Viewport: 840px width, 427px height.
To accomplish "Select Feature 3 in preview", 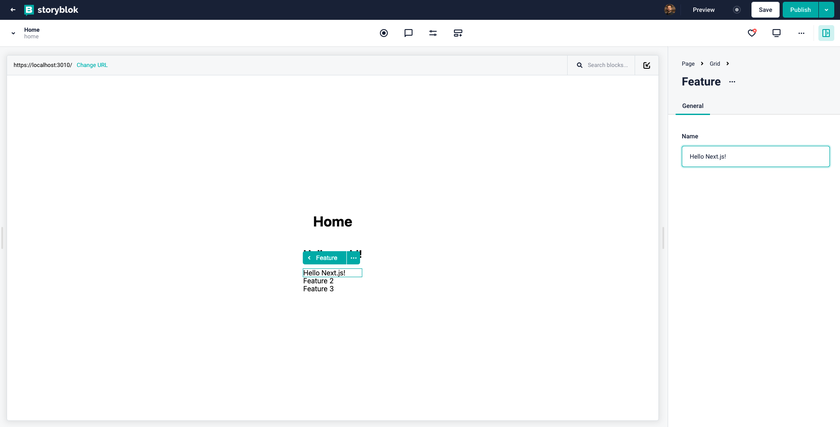I will point(318,289).
